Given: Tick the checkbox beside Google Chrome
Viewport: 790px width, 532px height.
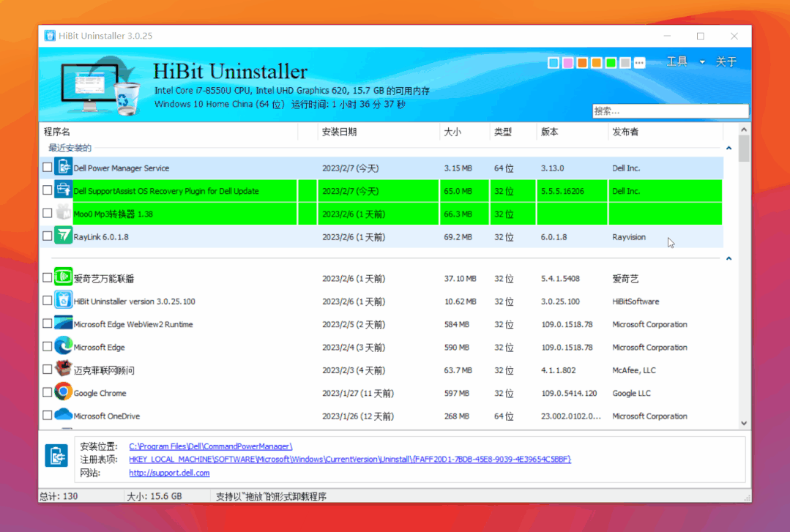Looking at the screenshot, I should (x=48, y=393).
